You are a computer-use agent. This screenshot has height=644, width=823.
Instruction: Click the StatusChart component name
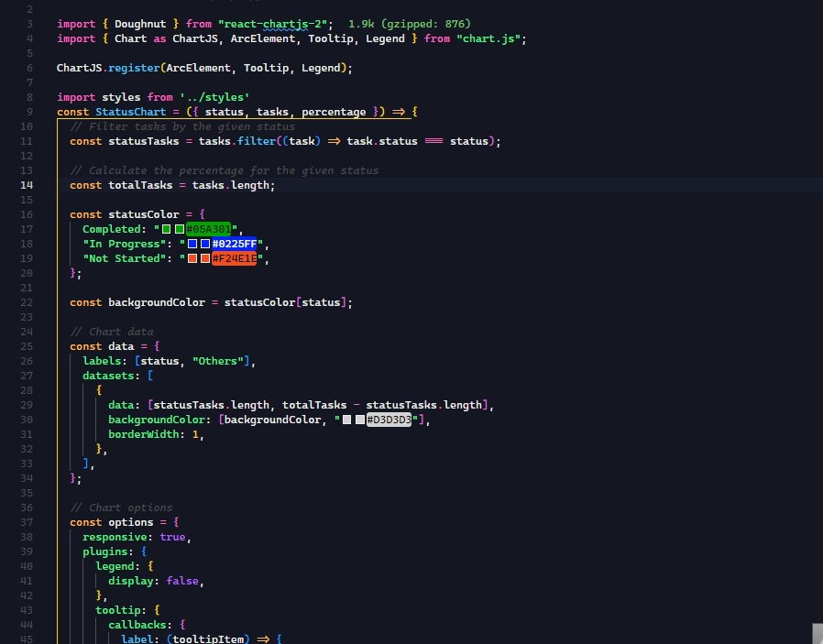tap(131, 112)
